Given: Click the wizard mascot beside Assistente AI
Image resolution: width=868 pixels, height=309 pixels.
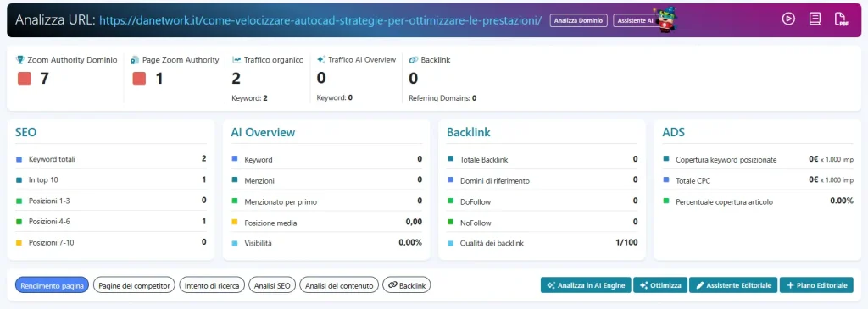Looking at the screenshot, I should [666, 21].
